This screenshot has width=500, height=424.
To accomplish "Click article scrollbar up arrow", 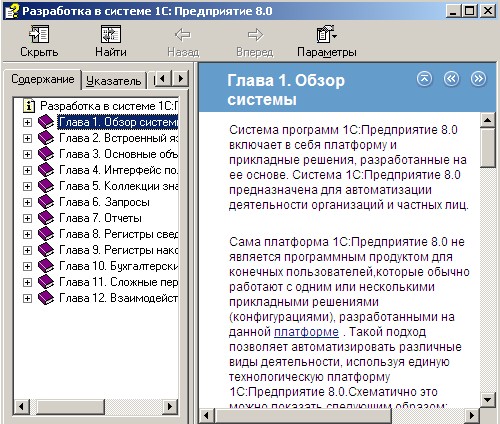I will pos(488,120).
